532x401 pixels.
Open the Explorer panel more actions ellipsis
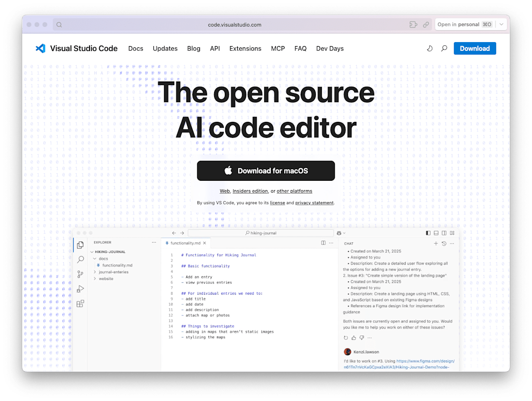(x=154, y=242)
